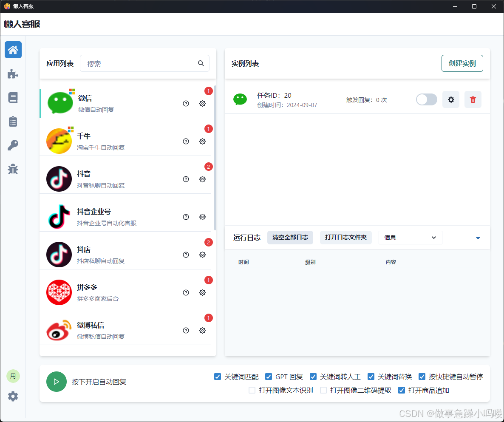Open settings gear for 抖音企业号
The height and width of the screenshot is (422, 504).
click(202, 217)
